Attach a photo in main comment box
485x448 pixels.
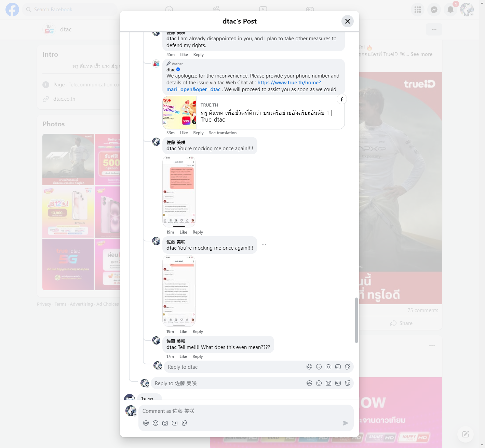[x=165, y=423]
